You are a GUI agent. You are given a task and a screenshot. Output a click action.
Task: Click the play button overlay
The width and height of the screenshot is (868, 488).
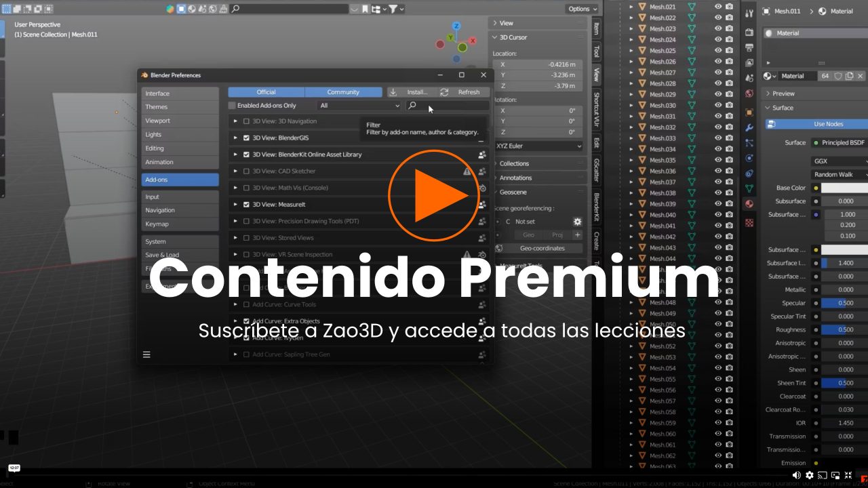point(434,195)
